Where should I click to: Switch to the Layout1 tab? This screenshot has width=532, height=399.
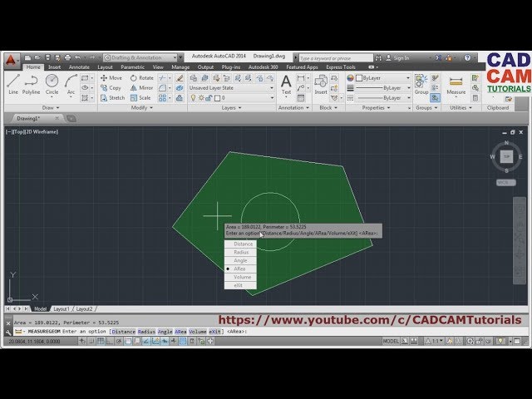point(62,309)
